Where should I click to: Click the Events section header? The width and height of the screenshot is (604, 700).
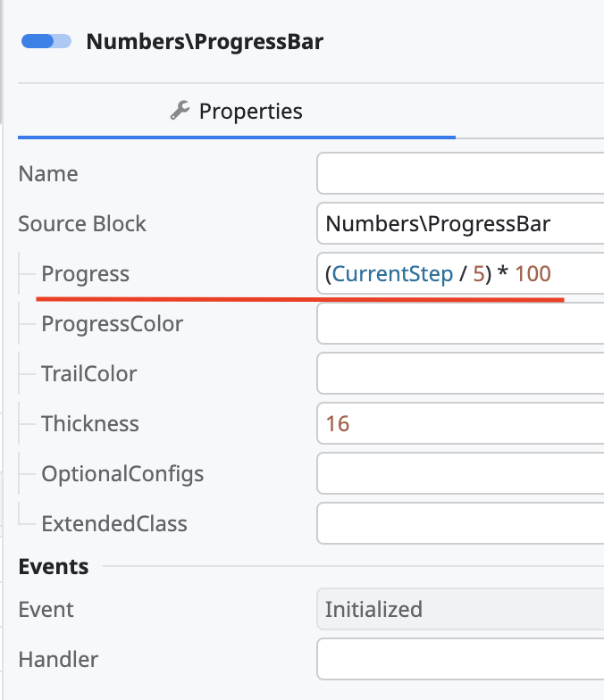[x=54, y=566]
